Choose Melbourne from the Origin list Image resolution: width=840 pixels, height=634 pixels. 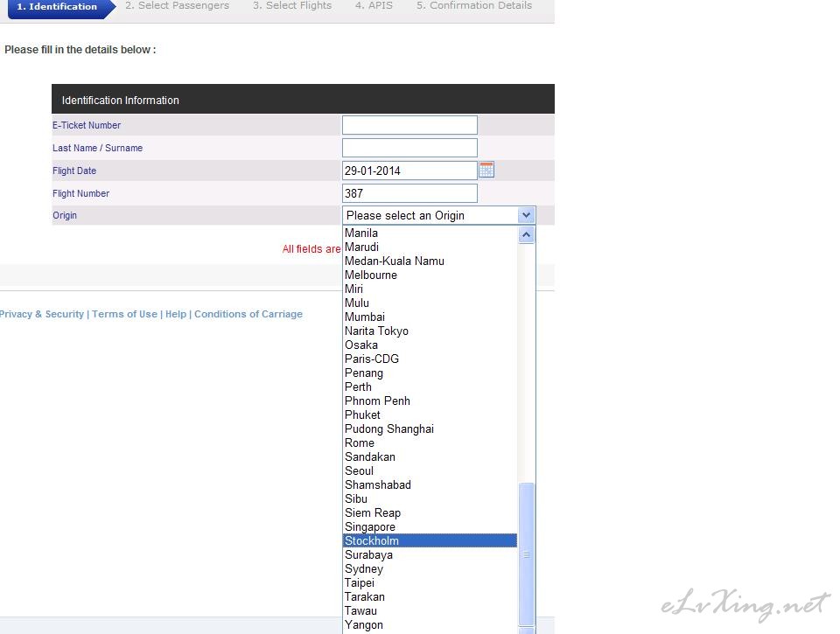(430, 275)
